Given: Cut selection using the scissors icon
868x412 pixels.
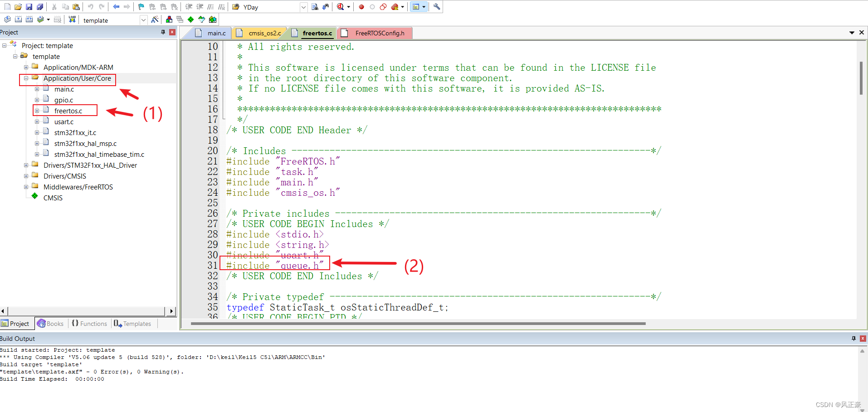Looking at the screenshot, I should [x=54, y=7].
